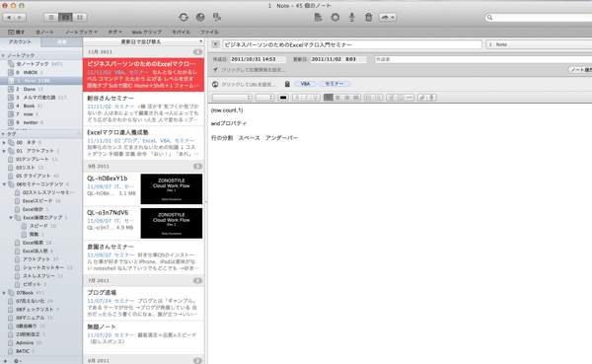Viewport: 592px width, 364px height.
Task: Click the tag icon beside VBA
Action: (x=287, y=84)
